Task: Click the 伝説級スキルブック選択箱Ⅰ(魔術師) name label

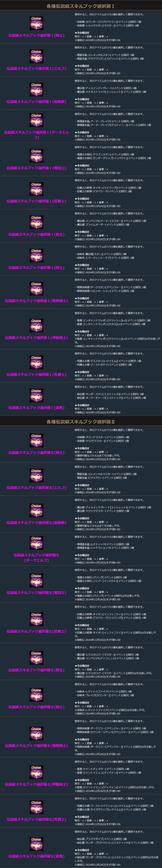Action: [36, 101]
